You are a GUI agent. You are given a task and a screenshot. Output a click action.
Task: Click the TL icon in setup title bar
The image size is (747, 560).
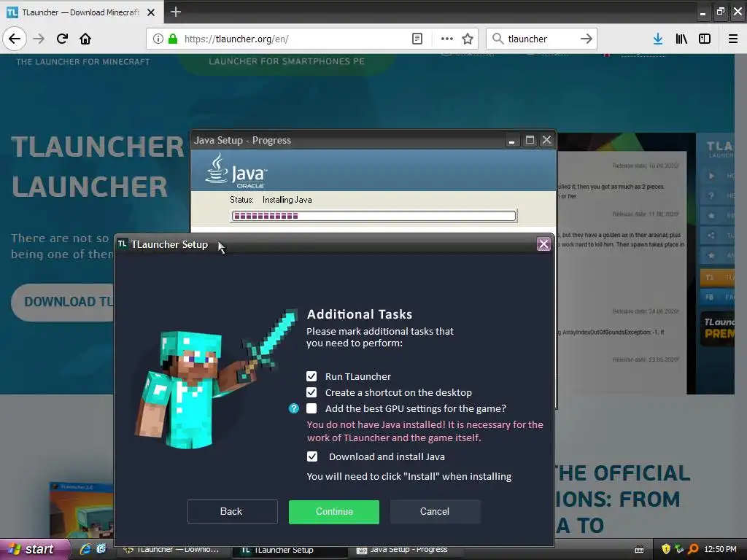(x=123, y=244)
